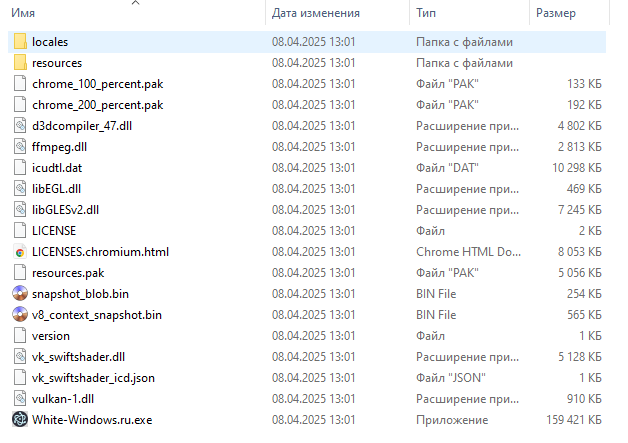Click the size value 4 802 КБ
628x443 pixels.
point(580,126)
